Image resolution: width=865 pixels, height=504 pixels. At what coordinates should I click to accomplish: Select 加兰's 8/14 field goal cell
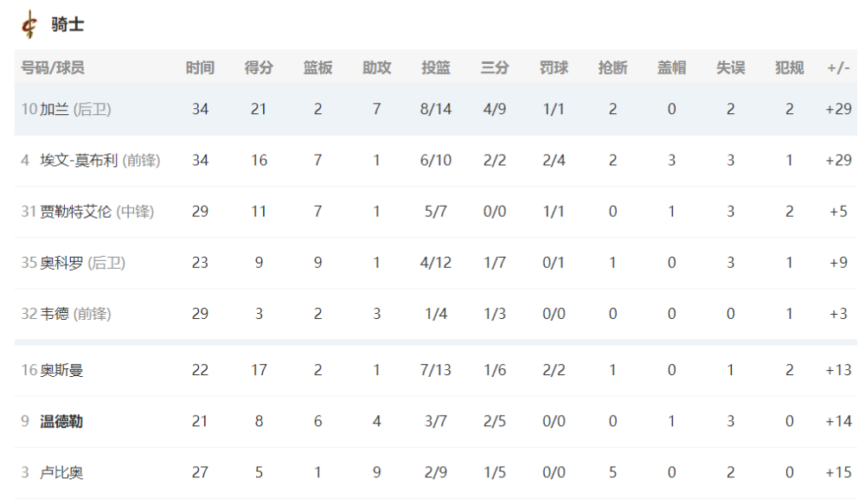(x=436, y=109)
